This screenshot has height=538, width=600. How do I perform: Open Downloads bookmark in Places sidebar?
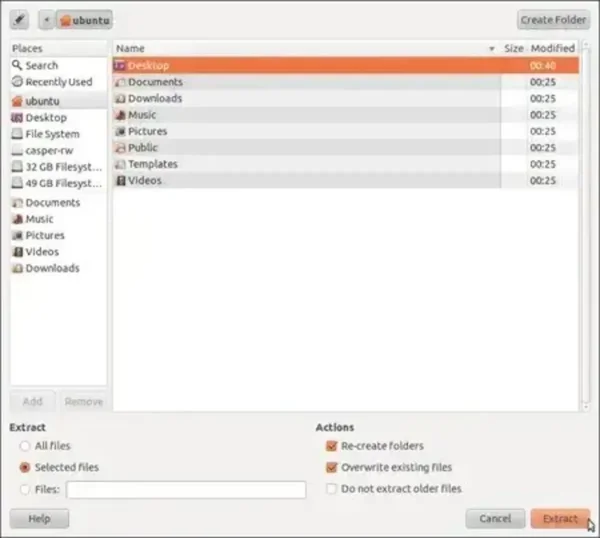(x=59, y=268)
